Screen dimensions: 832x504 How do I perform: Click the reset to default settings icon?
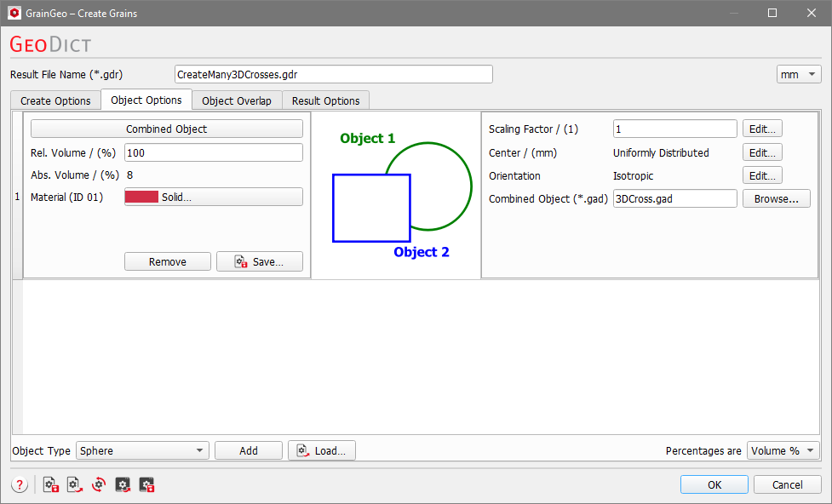tap(99, 484)
